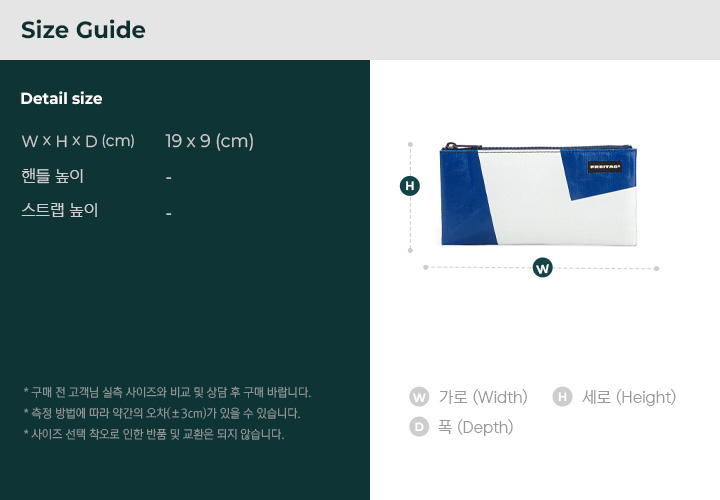720x500 pixels.
Task: Click the black FREITAG logo tag on pouch
Action: (x=605, y=166)
